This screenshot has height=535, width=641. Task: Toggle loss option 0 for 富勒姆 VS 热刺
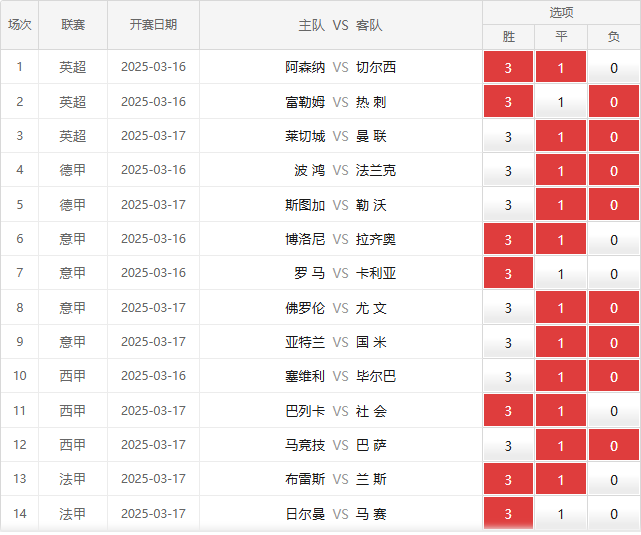(614, 101)
